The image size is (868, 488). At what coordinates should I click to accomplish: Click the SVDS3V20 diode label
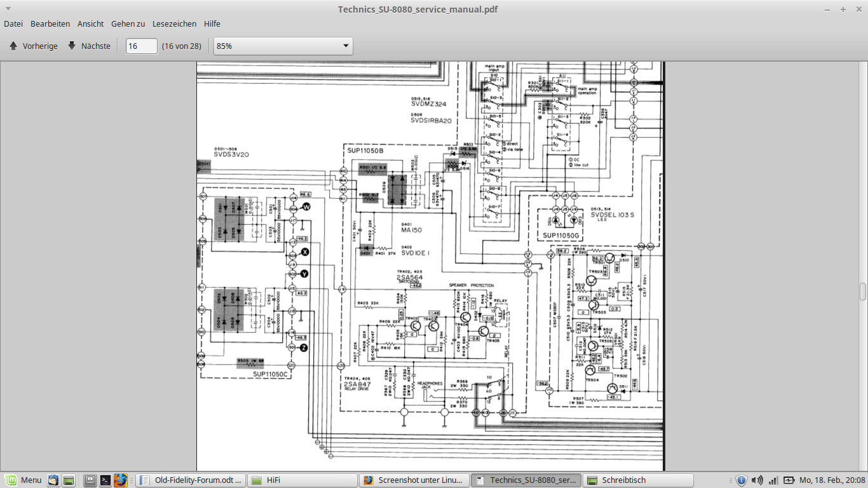pyautogui.click(x=233, y=154)
